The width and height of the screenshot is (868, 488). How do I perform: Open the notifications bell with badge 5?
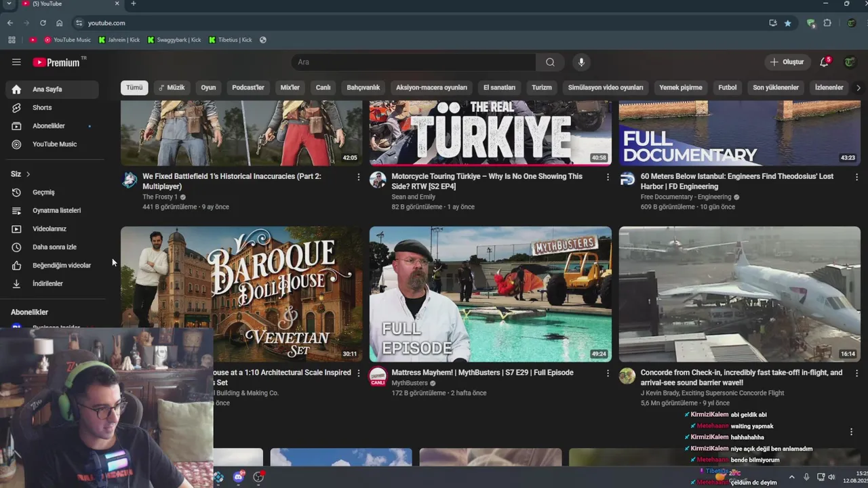click(824, 62)
